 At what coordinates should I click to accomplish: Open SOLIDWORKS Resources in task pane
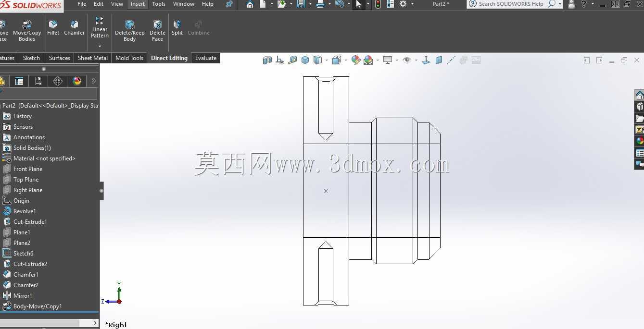point(639,95)
